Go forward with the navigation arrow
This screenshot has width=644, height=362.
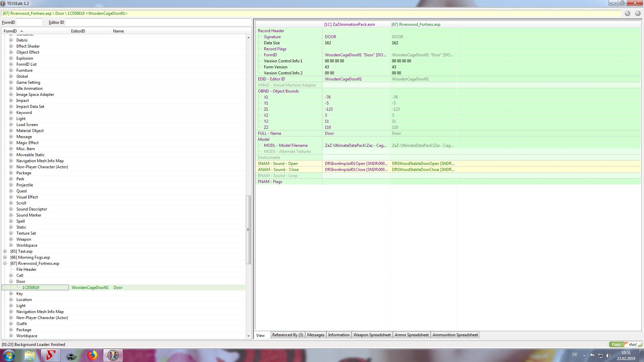(x=638, y=13)
